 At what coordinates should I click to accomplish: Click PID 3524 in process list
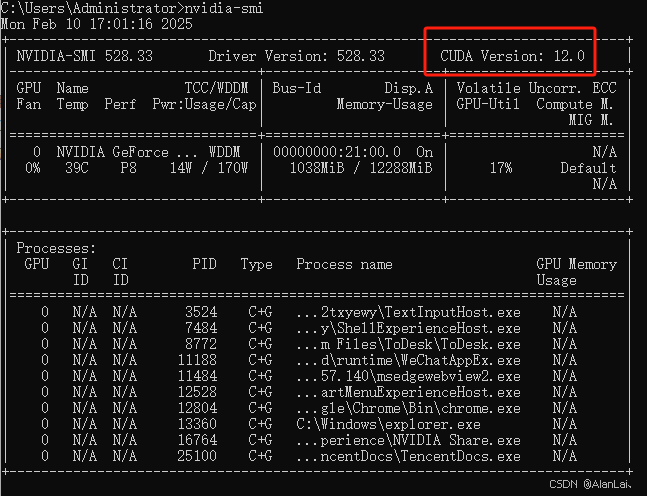(x=201, y=312)
